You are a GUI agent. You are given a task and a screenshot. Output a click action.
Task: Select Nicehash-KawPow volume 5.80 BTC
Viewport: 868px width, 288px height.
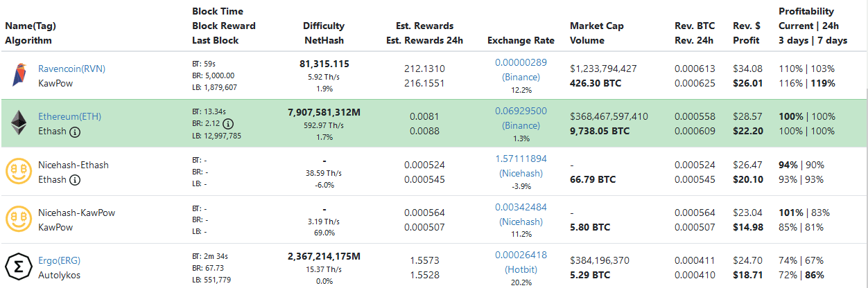[590, 228]
